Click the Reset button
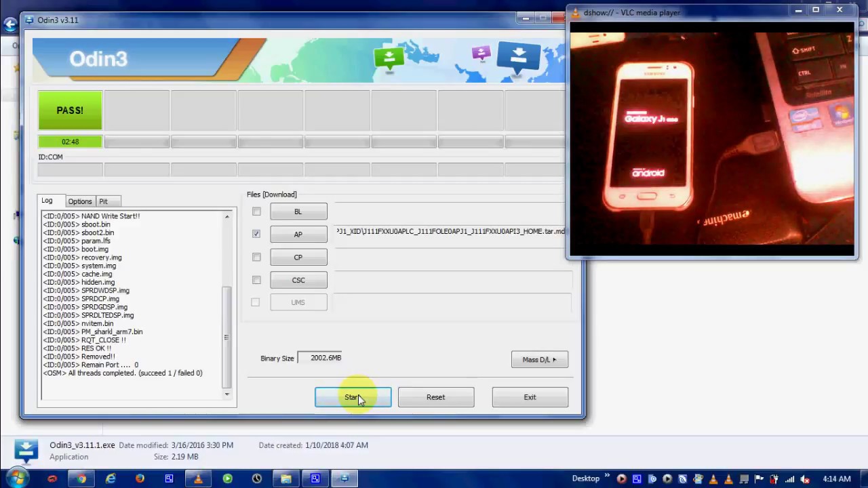This screenshot has width=868, height=488. [x=436, y=397]
